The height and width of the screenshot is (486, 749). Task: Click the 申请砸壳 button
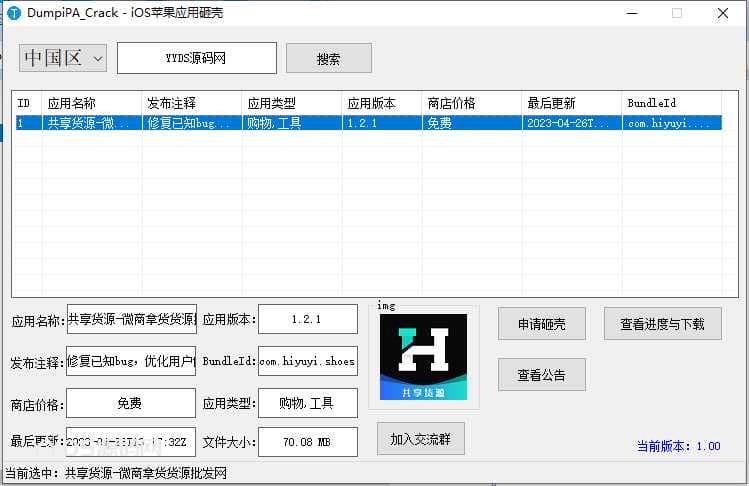(542, 324)
